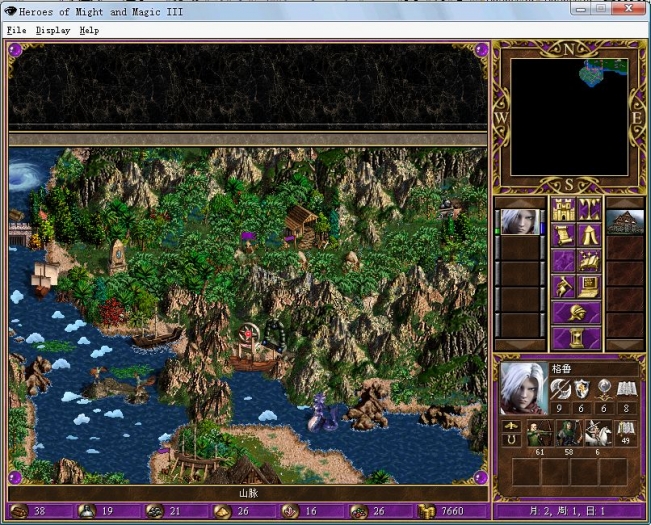Click the Move Hero button

tap(563, 261)
